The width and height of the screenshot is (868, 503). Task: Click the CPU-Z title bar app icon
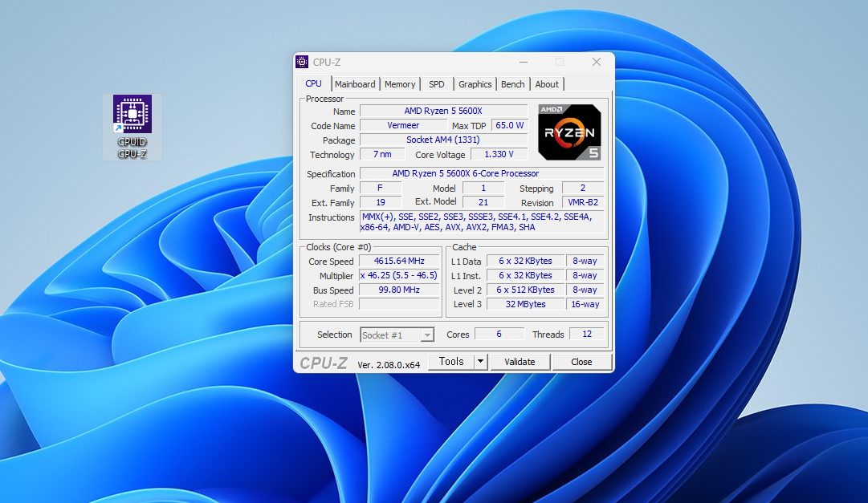tap(302, 62)
